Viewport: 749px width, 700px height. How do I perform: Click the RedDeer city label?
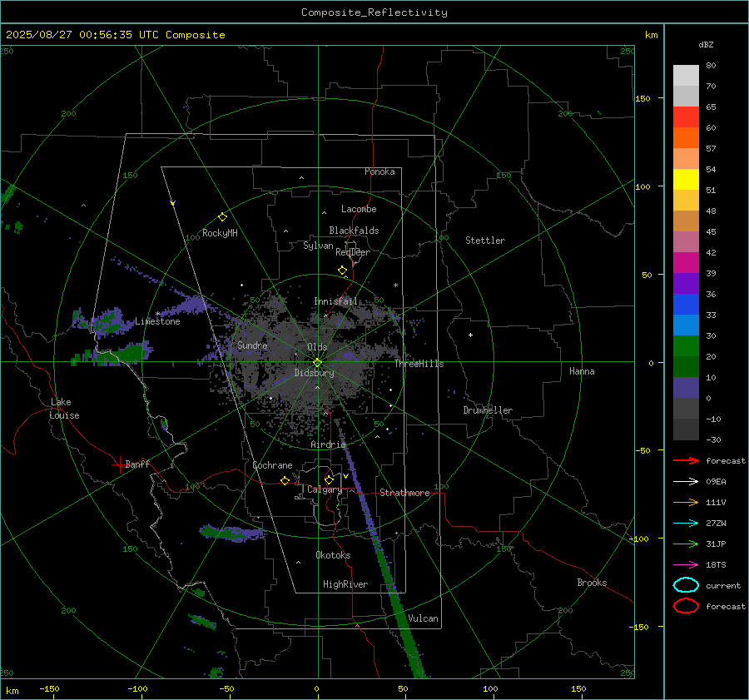(x=353, y=252)
